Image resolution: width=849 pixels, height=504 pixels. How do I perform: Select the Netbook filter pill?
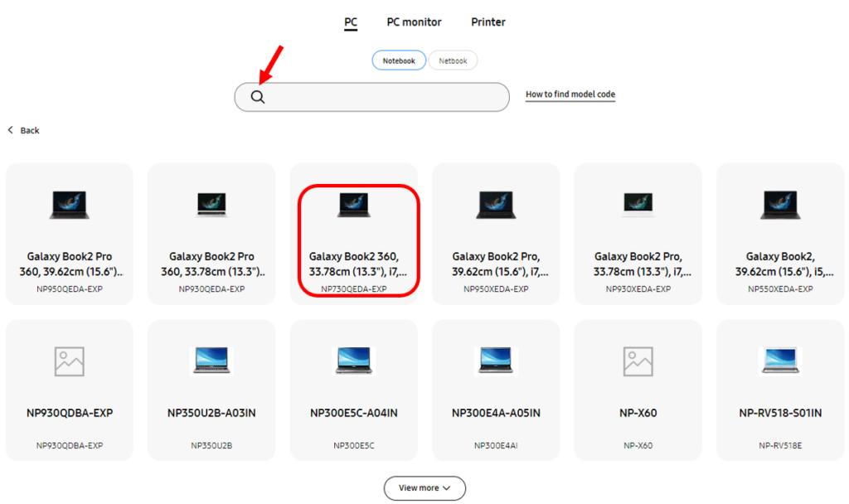point(453,61)
